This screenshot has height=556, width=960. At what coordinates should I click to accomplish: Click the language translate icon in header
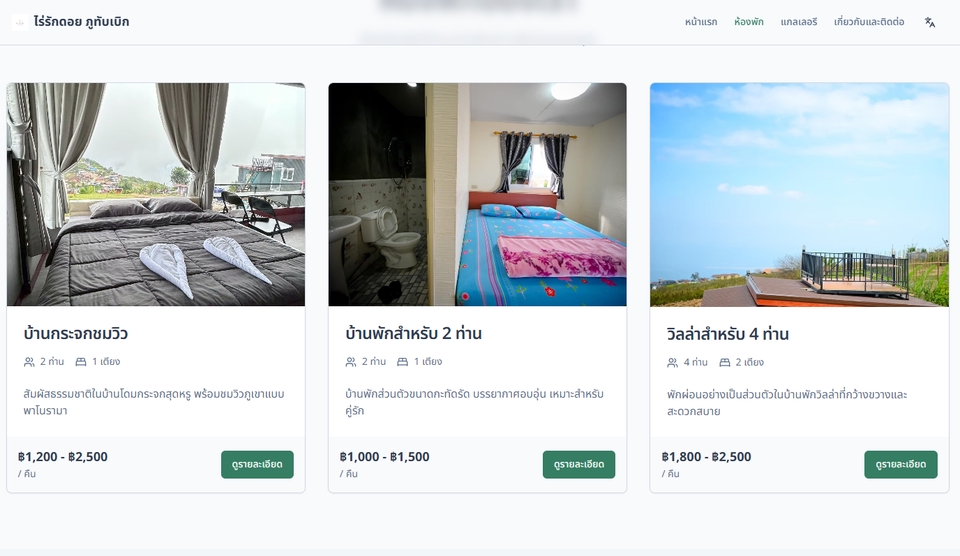click(x=930, y=22)
